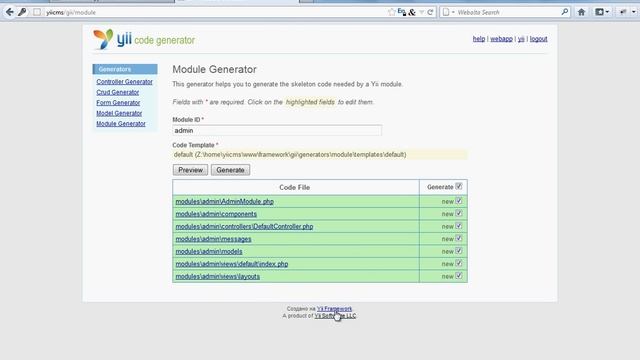Click the Yii code generator logo
This screenshot has height=360, width=640.
tap(144, 40)
